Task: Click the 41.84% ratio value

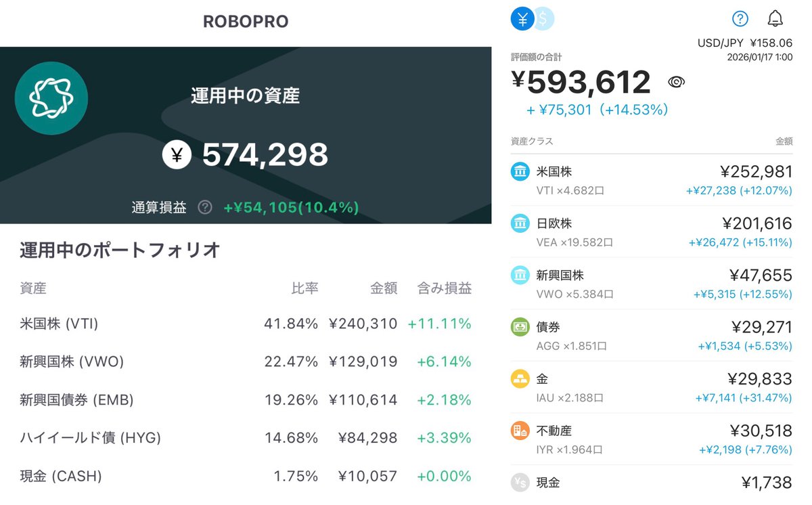Action: [x=291, y=324]
